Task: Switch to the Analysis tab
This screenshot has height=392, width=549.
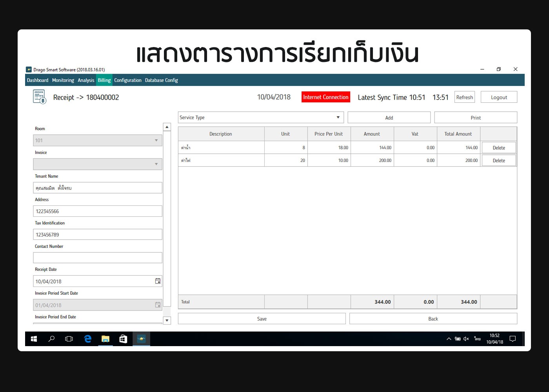Action: 86,80
